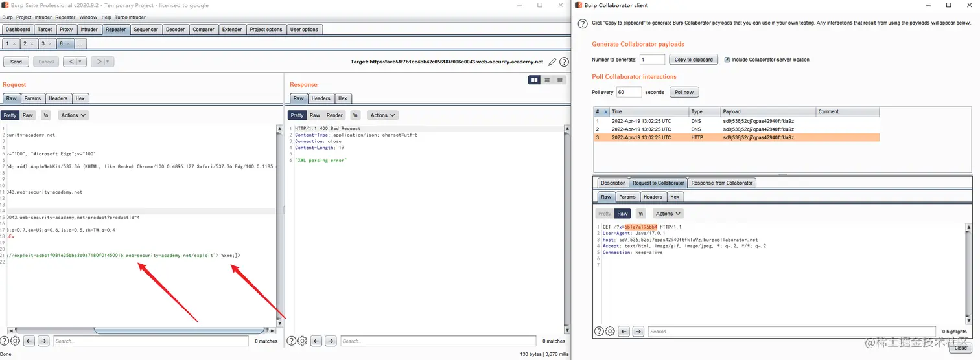Open Request search help question icon
Screen dimensions: 980x360
tap(5, 341)
